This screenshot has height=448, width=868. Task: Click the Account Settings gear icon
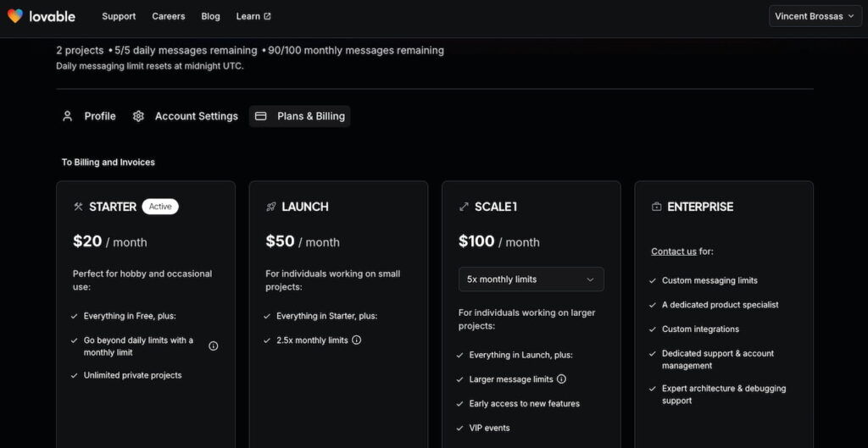point(138,116)
